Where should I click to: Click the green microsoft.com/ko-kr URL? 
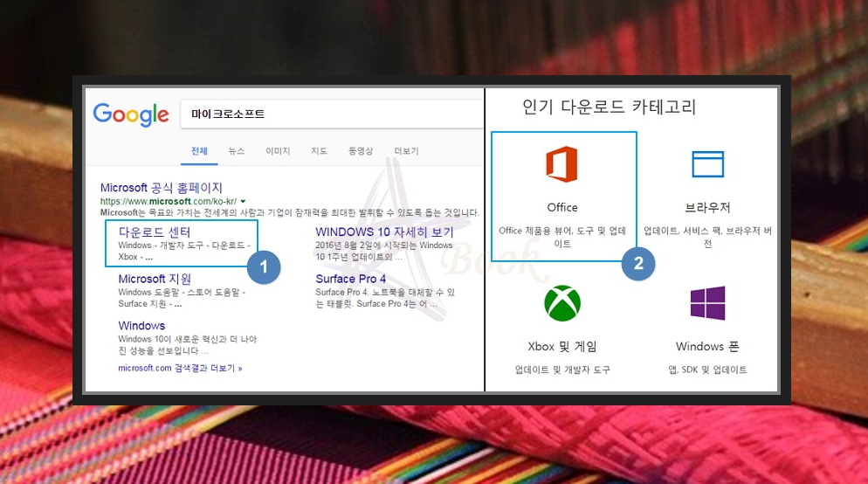[x=169, y=202]
